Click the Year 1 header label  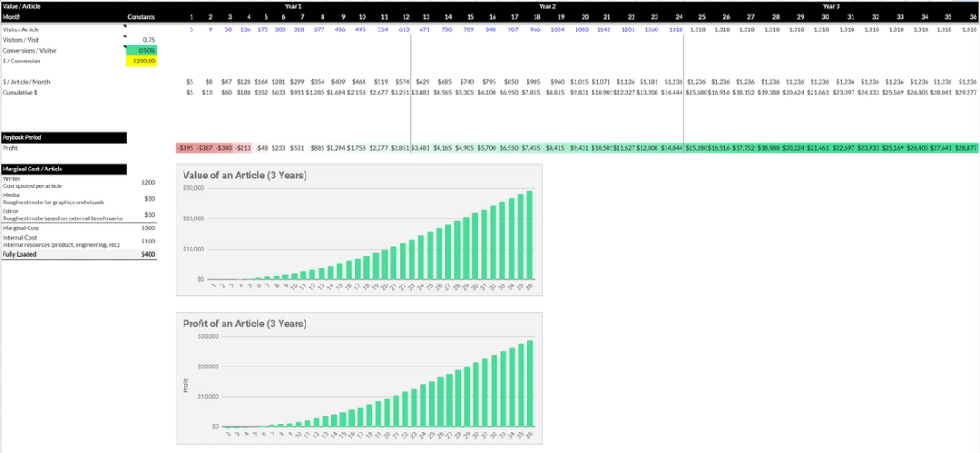pyautogui.click(x=294, y=5)
